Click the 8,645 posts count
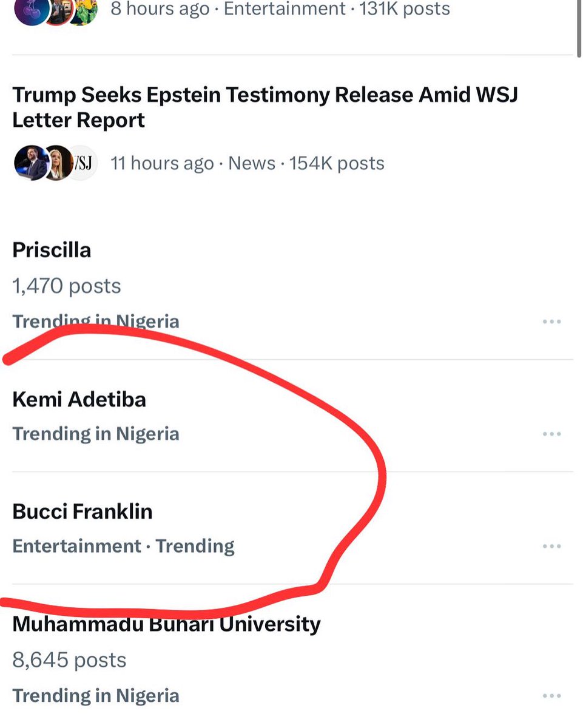This screenshot has height=728, width=583. [x=69, y=660]
